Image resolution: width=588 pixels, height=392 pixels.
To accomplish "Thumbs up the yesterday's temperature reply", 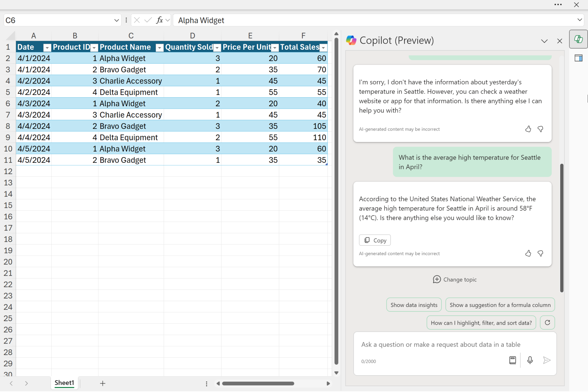I will pyautogui.click(x=528, y=129).
